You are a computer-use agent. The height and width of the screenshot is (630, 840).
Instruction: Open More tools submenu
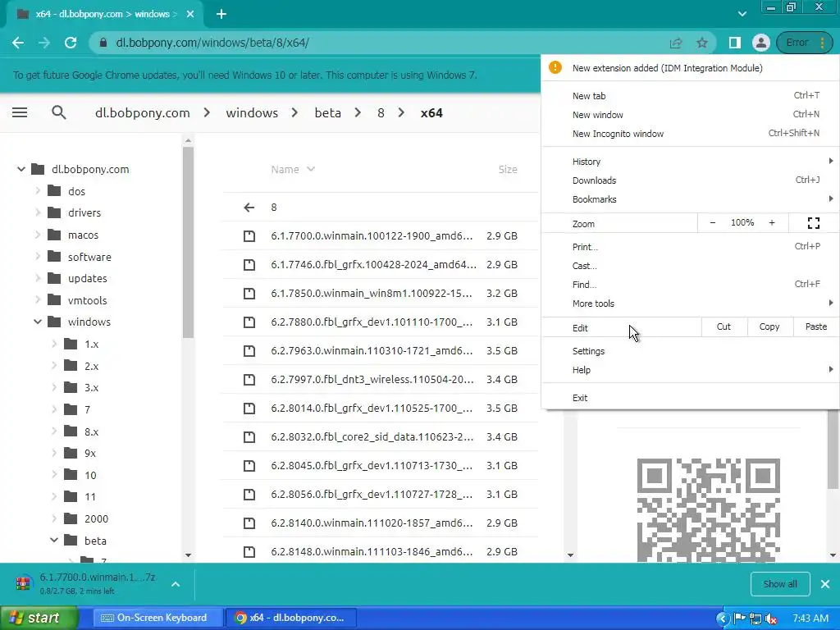click(690, 304)
